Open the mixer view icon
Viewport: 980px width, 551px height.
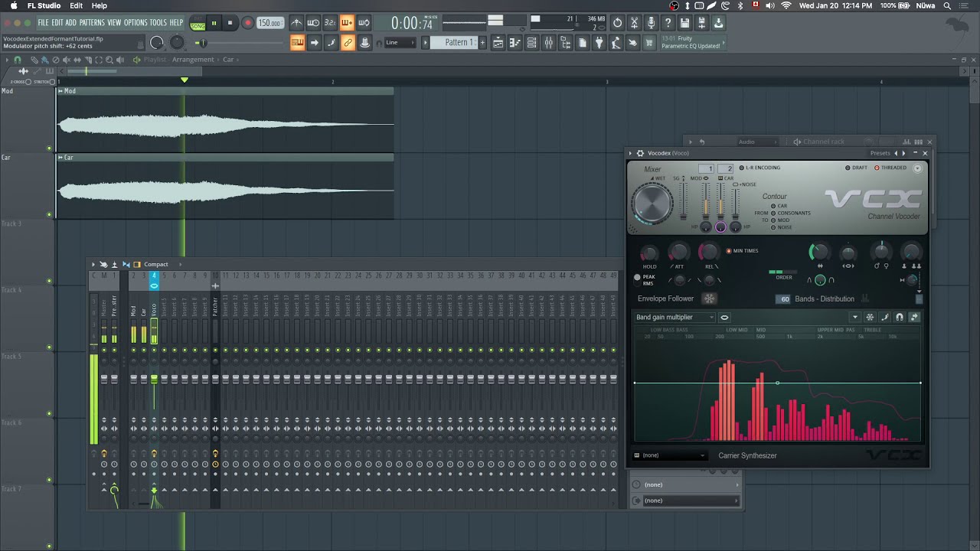(548, 43)
